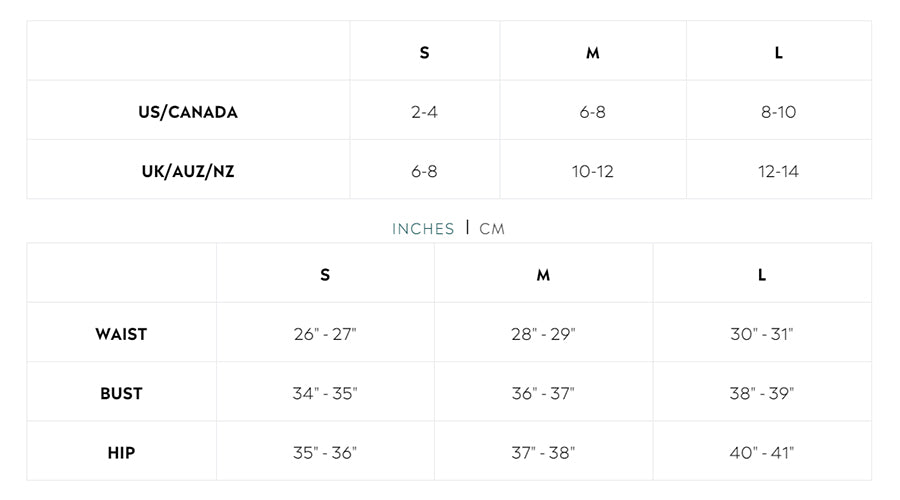Click the UK size 12-14 cell

point(778,171)
